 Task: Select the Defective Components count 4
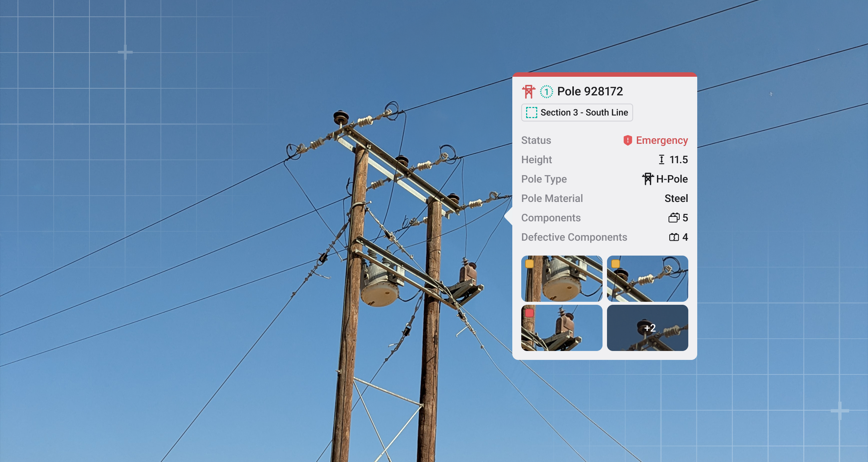click(x=685, y=237)
